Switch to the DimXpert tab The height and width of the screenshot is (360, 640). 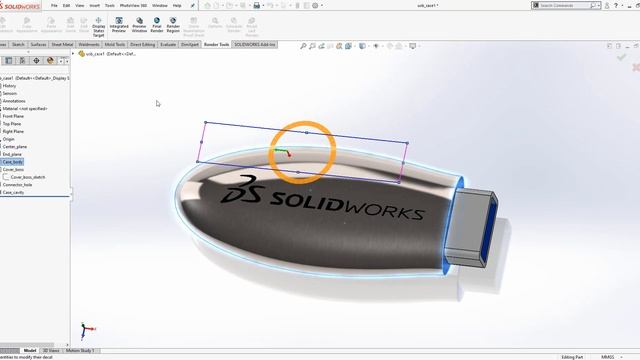pos(190,44)
